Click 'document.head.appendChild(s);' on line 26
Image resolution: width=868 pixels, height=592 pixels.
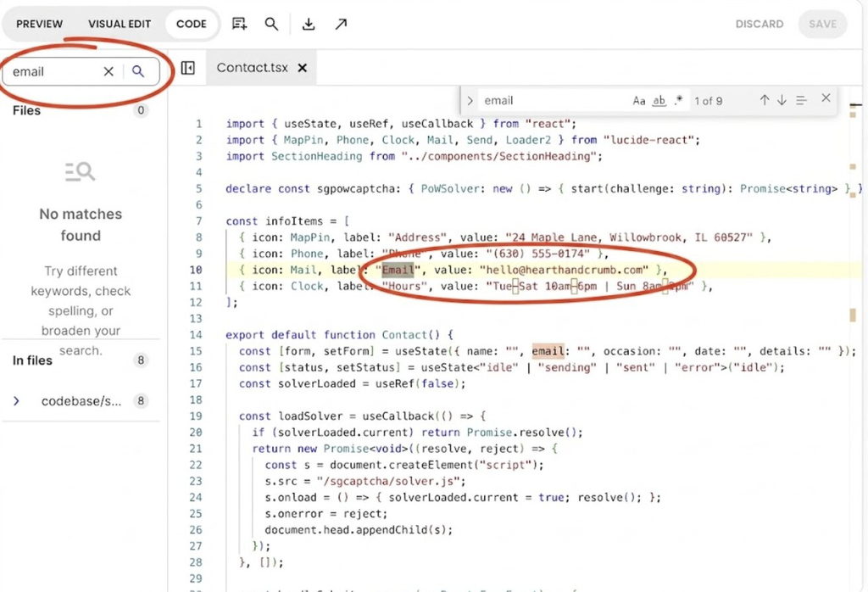pos(359,530)
